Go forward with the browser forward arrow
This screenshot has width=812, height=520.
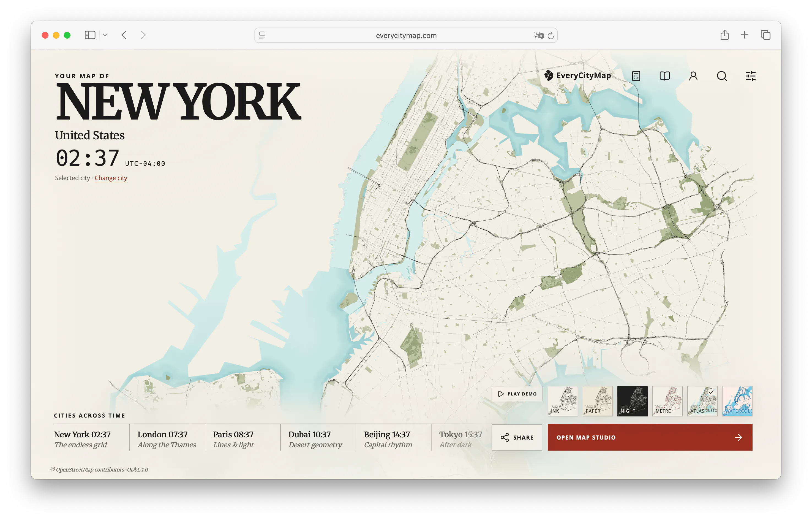(143, 35)
